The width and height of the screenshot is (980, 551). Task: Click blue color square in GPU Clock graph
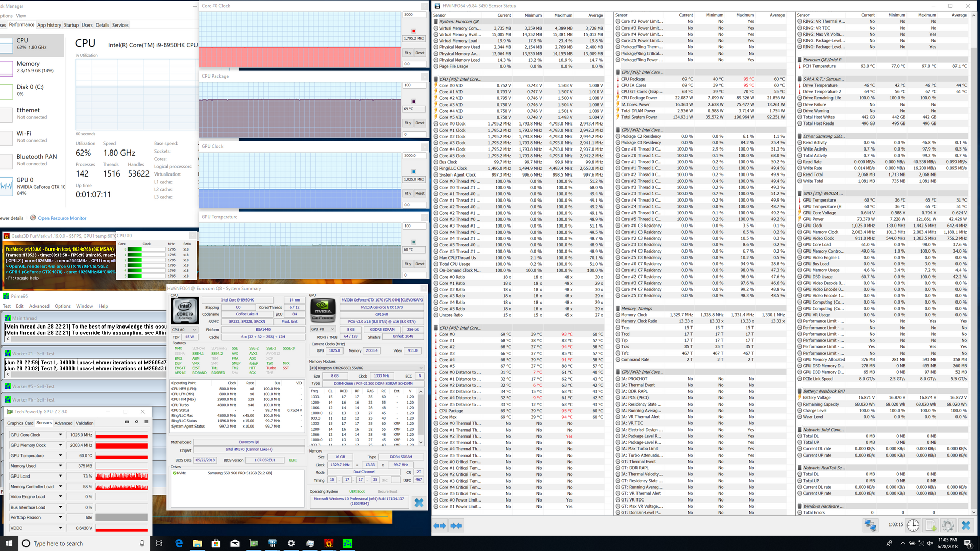click(413, 172)
